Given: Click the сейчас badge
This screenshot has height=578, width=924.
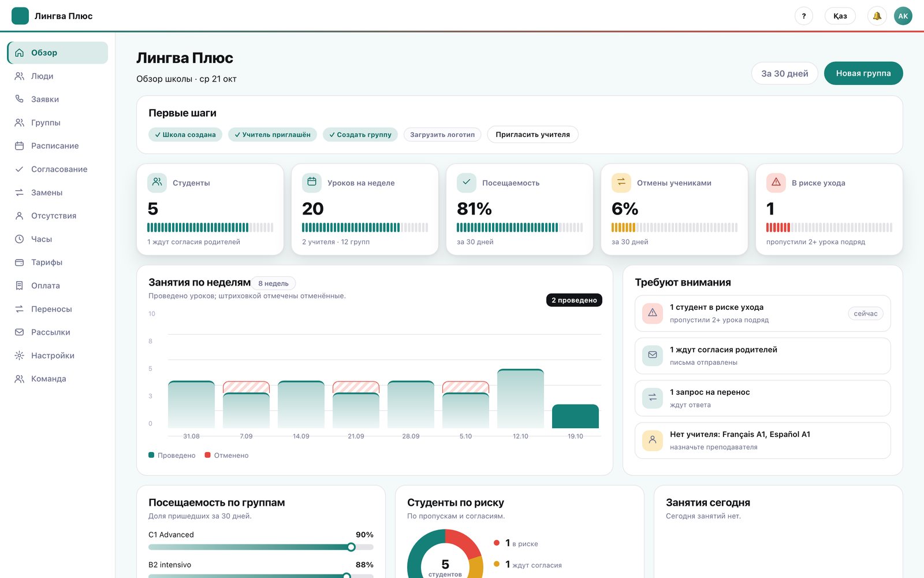Looking at the screenshot, I should pyautogui.click(x=865, y=313).
